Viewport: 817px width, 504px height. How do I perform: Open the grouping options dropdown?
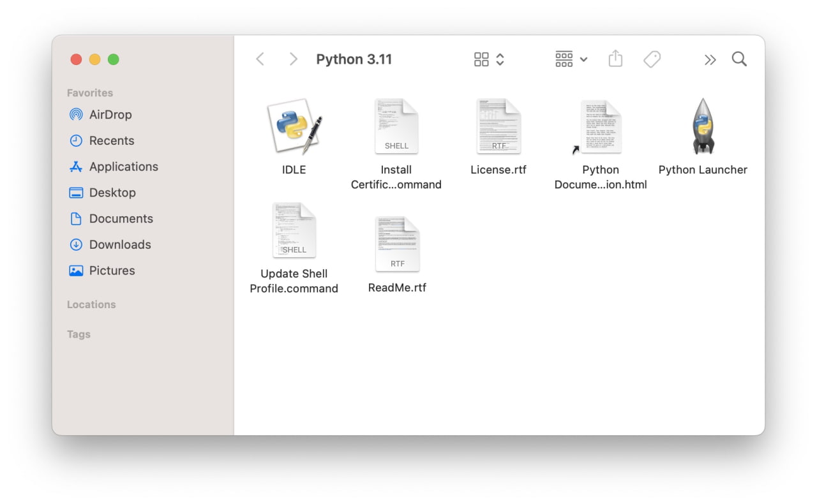570,59
